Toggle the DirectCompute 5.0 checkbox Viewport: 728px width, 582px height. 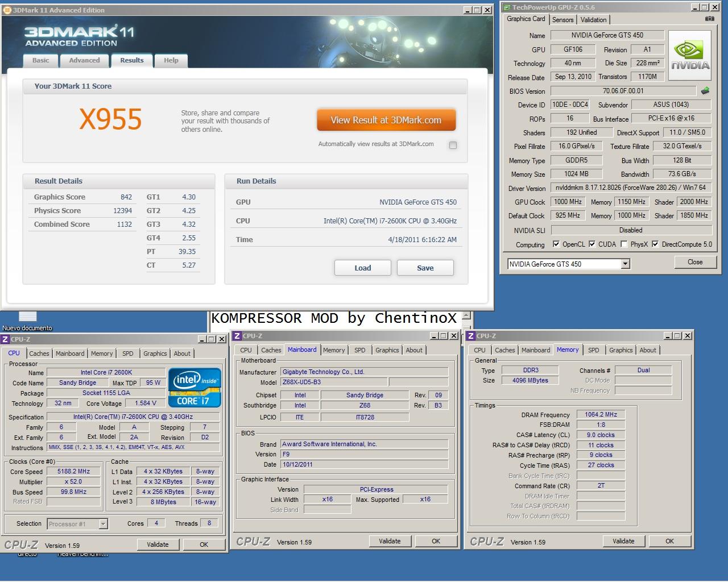pos(655,244)
